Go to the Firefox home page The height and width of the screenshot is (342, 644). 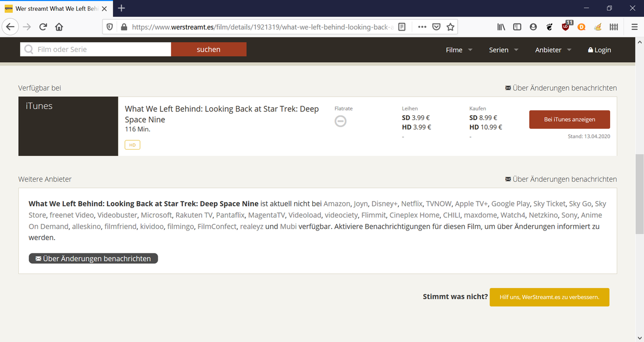pyautogui.click(x=59, y=27)
